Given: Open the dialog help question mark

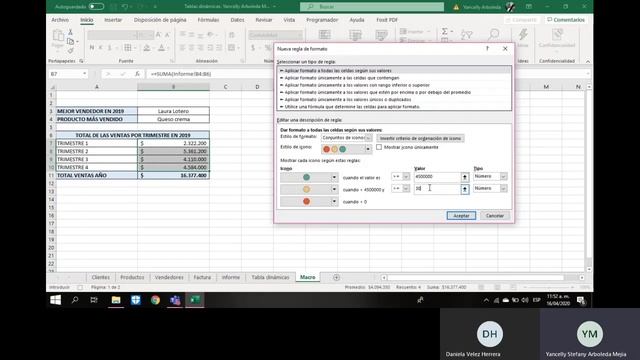Looking at the screenshot, I should coord(487,49).
